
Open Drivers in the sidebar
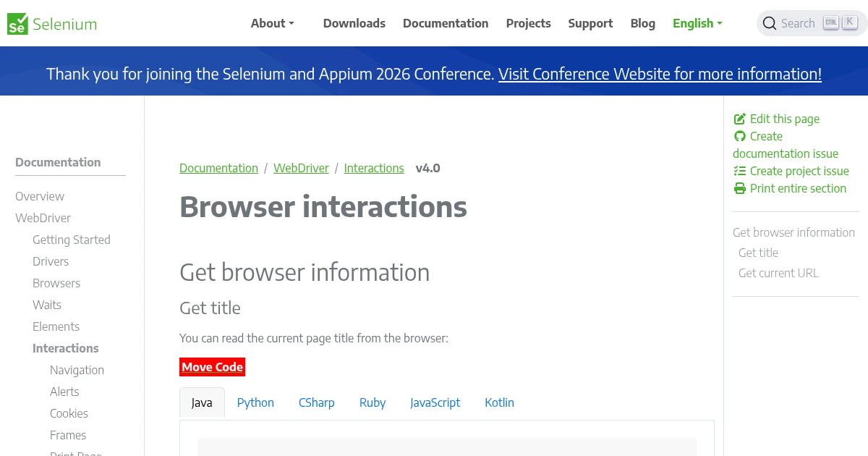pos(51,261)
